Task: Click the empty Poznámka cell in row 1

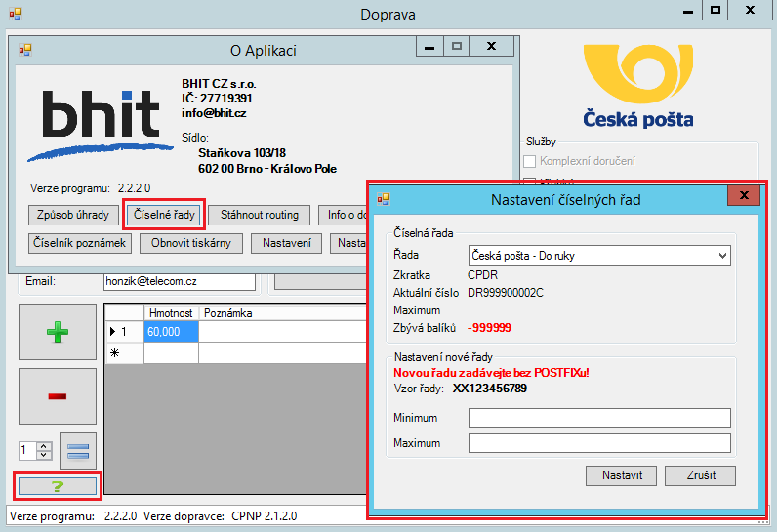Action: click(x=282, y=332)
